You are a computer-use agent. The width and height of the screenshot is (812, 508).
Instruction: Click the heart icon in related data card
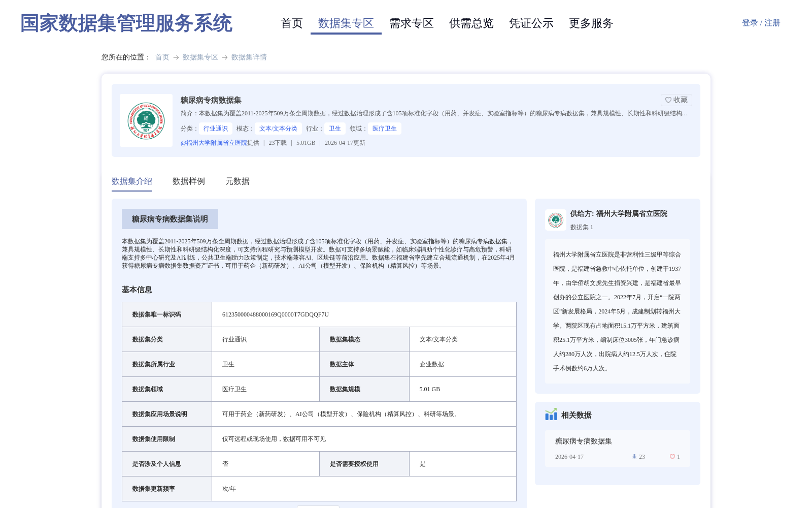[x=672, y=457]
